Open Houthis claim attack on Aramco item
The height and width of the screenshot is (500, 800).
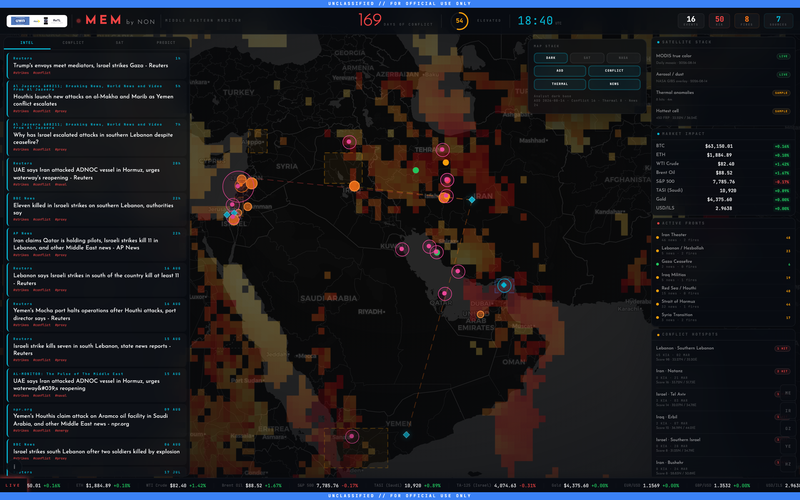point(97,419)
